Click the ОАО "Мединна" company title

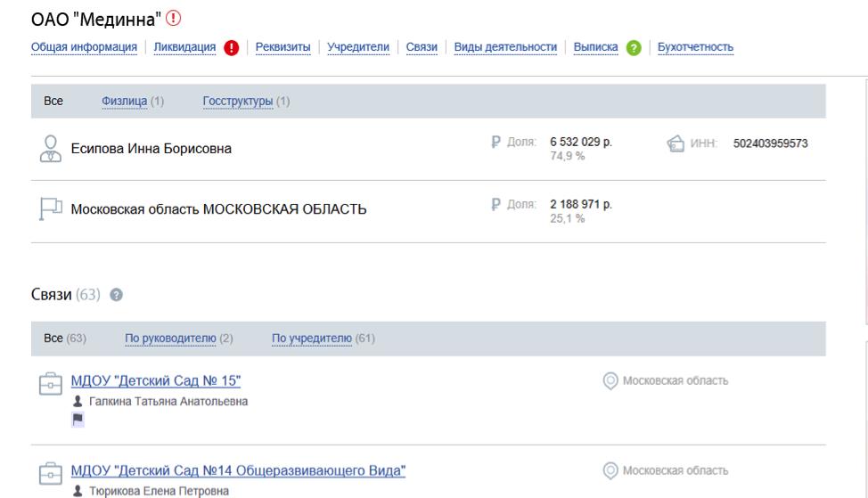[96, 20]
